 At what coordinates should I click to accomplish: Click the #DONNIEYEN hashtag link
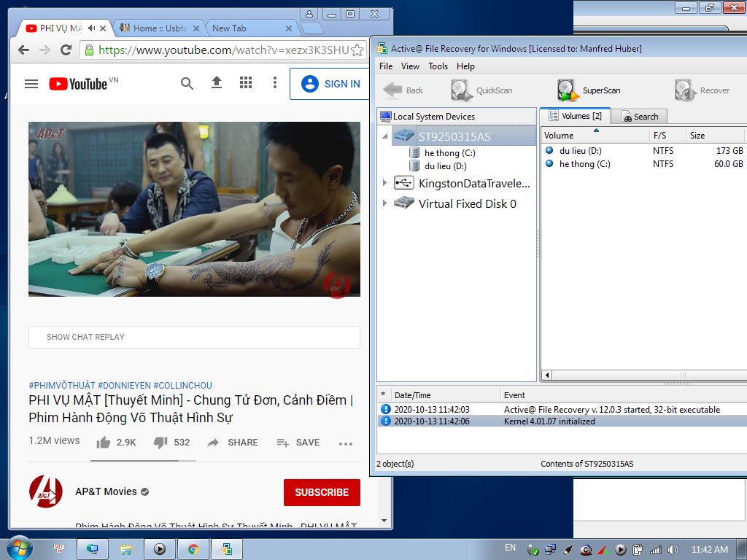(124, 385)
